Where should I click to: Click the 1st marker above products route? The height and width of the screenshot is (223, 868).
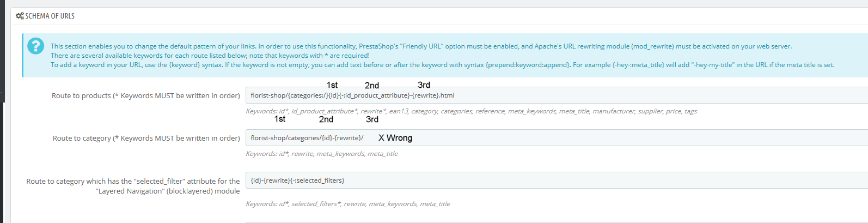332,85
